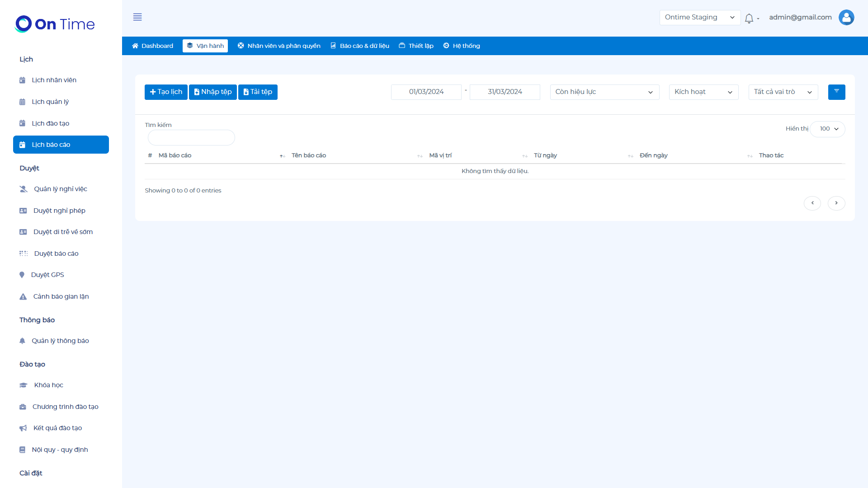Open Khóa học sidebar item

(x=48, y=385)
